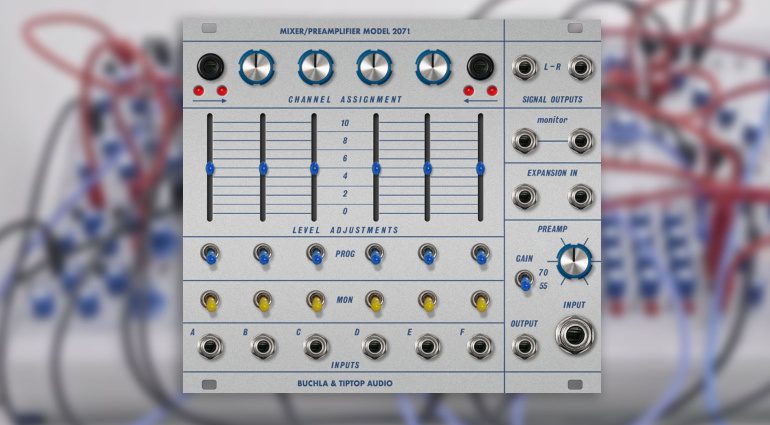This screenshot has height=425, width=770.
Task: Click the sixth level fader handle
Action: (x=480, y=169)
